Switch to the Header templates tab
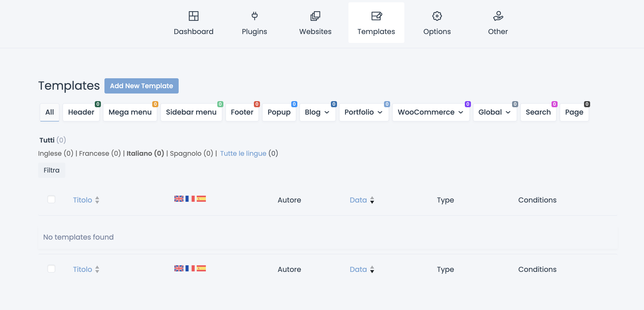 (x=81, y=112)
